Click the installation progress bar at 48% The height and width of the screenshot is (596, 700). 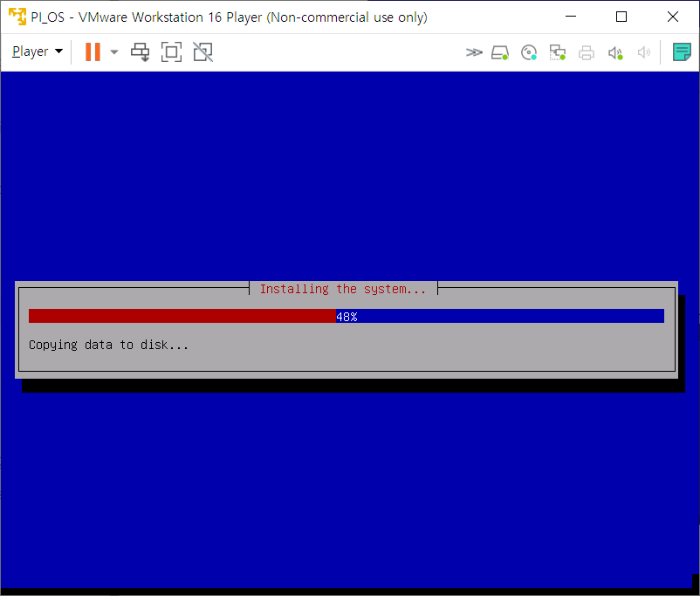click(x=346, y=316)
